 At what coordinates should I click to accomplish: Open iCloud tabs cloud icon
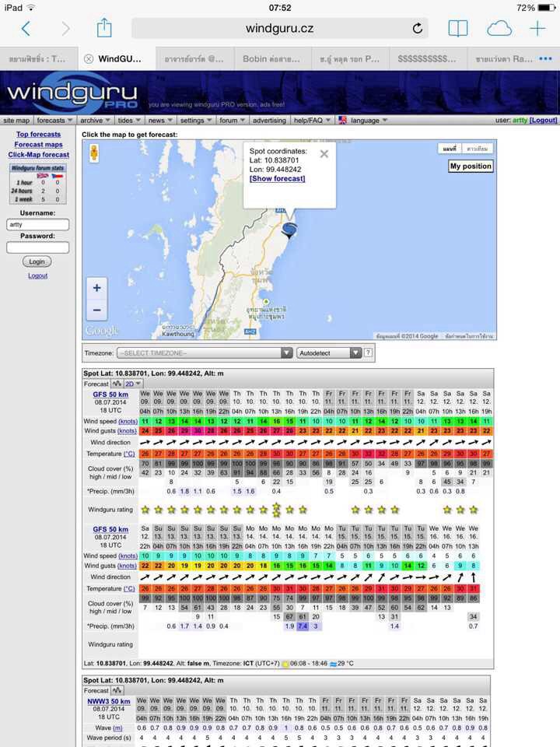coord(499,29)
